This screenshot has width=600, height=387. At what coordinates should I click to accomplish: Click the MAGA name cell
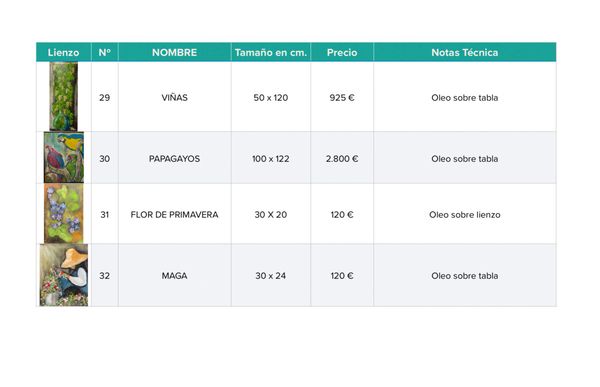pos(174,276)
